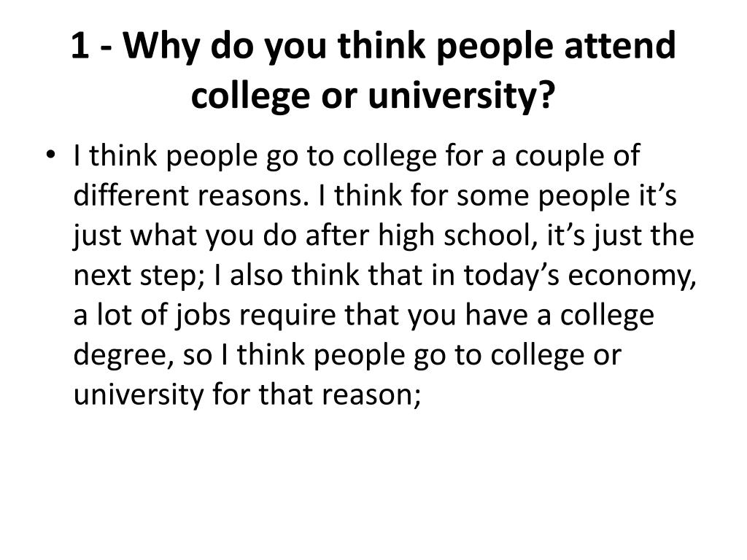
Task: Click the word 'attend' in the title
Action: [x=620, y=45]
